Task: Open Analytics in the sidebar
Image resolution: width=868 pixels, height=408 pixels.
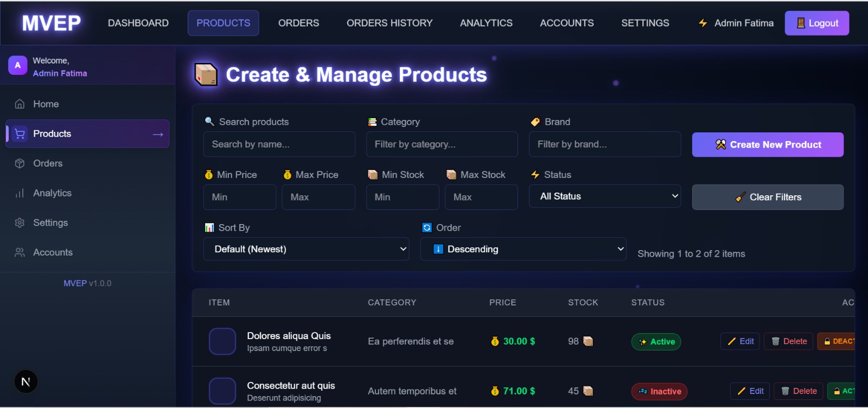Action: (x=87, y=193)
